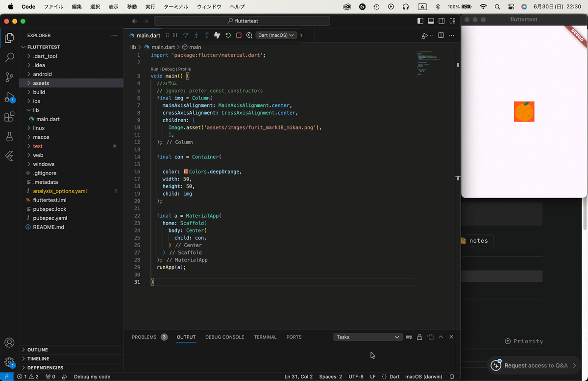
Task: Open widget inspector magnifier icon
Action: tap(249, 35)
